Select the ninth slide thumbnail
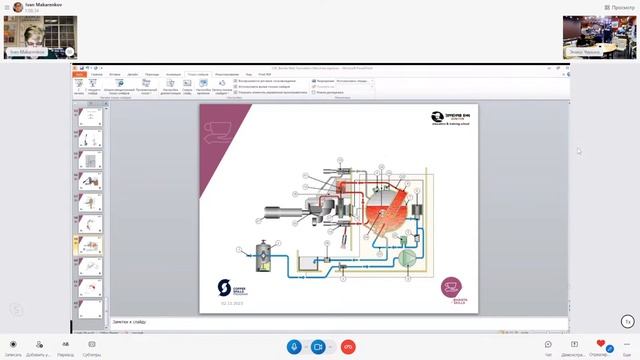The height and width of the screenshot is (360, 640). click(x=90, y=288)
